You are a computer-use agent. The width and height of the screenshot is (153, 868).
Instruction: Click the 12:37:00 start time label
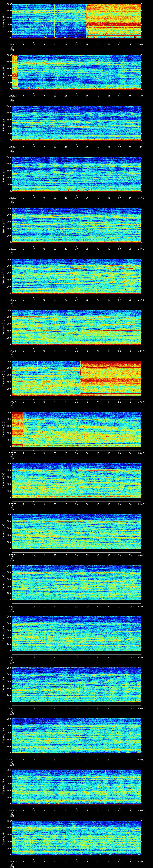tap(12, 453)
